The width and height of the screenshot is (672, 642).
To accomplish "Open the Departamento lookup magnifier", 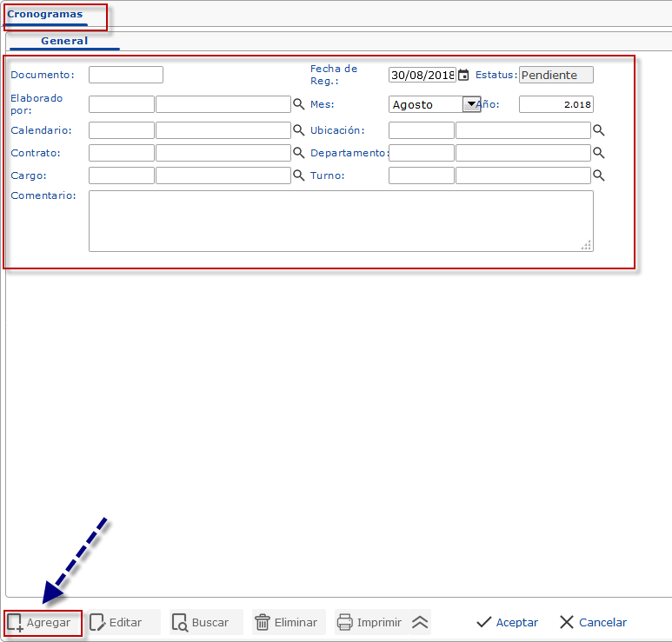I will pos(598,153).
